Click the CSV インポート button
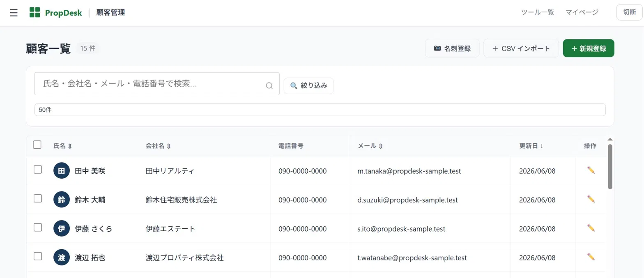This screenshot has height=278, width=644. pos(521,48)
